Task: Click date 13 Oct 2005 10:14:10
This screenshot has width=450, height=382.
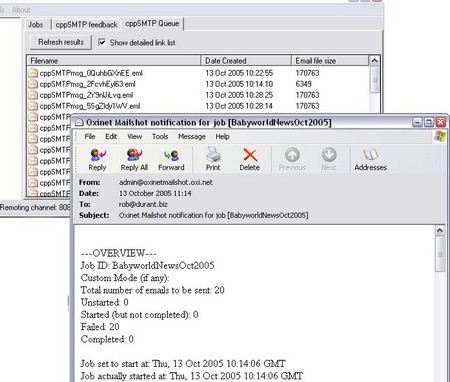Action: (x=239, y=84)
